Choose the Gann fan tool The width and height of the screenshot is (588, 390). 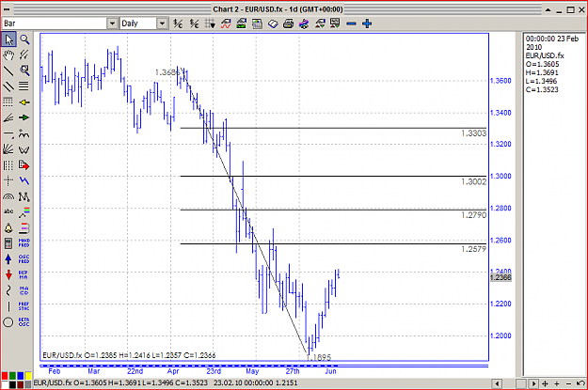click(x=8, y=149)
